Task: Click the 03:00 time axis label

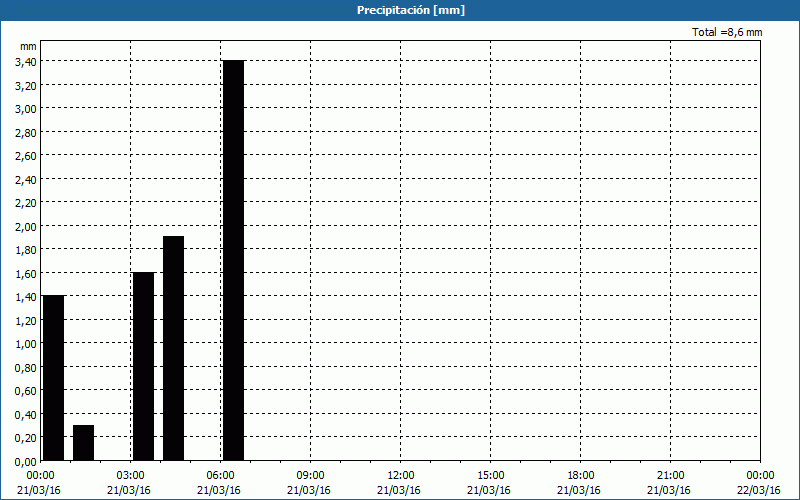Action: point(130,476)
